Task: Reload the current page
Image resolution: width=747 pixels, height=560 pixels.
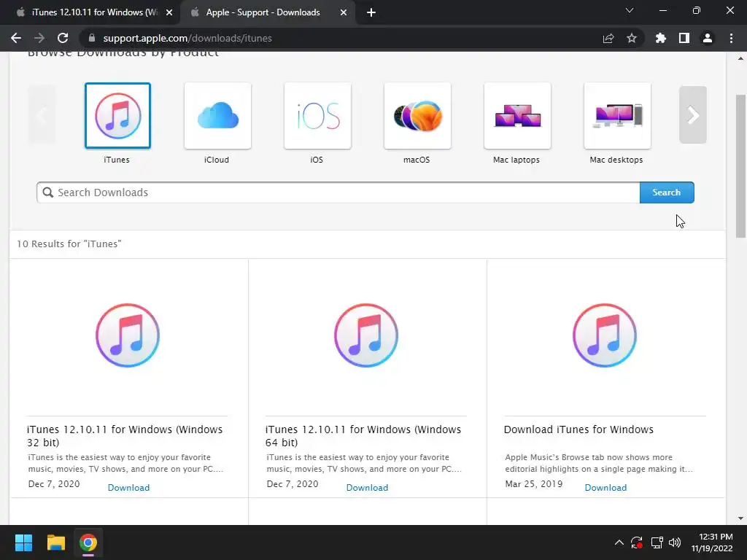Action: (x=63, y=38)
